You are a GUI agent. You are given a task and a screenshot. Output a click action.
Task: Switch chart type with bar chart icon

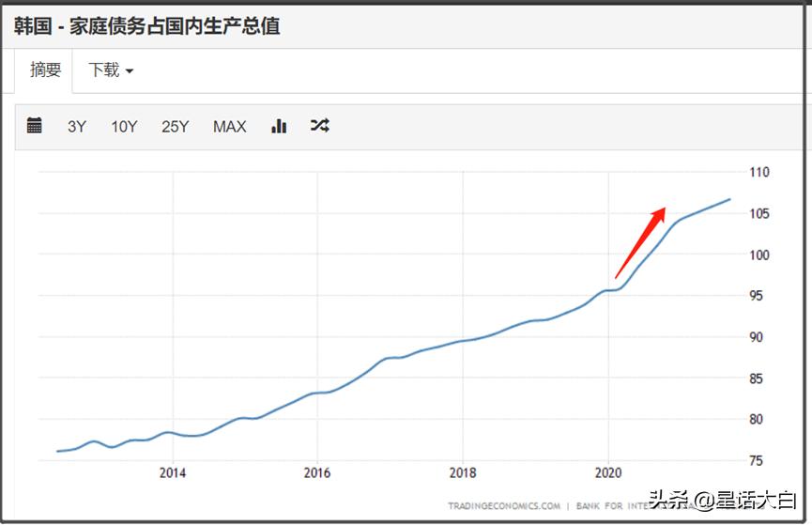(279, 126)
